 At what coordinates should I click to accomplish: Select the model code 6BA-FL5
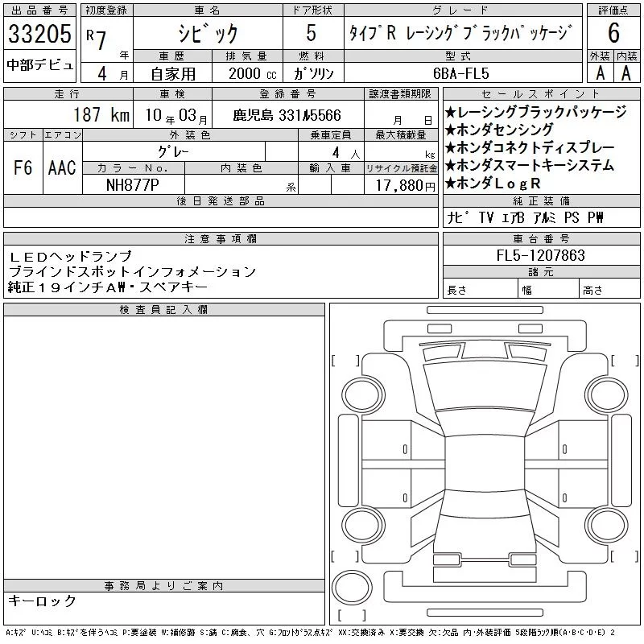[463, 73]
